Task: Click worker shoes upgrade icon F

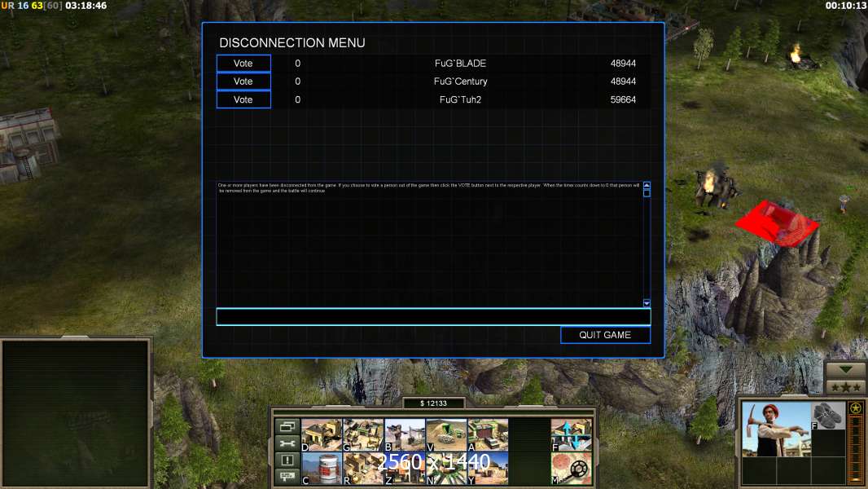Action: pyautogui.click(x=828, y=416)
